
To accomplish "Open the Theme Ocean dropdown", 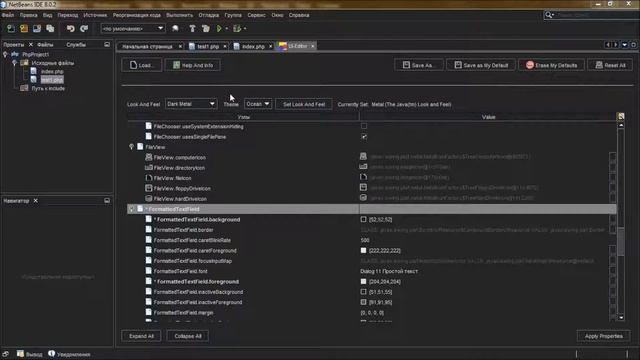I will [258, 104].
